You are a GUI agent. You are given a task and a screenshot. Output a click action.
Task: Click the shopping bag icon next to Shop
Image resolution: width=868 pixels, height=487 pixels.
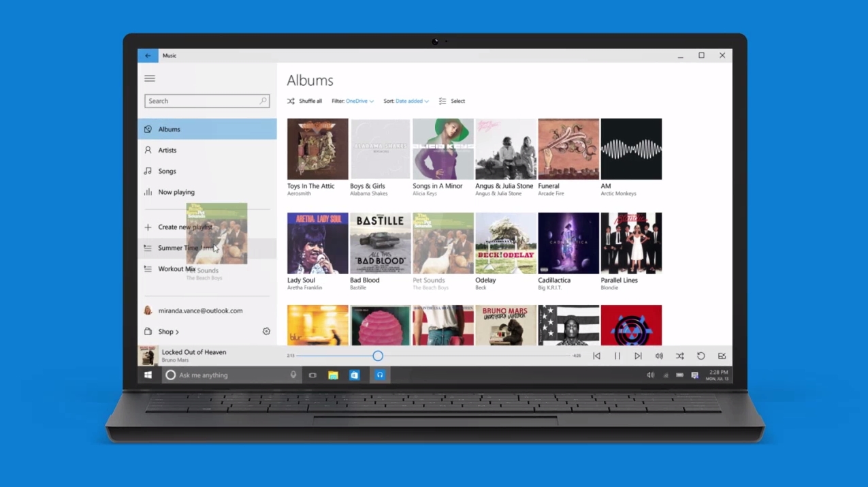click(148, 332)
